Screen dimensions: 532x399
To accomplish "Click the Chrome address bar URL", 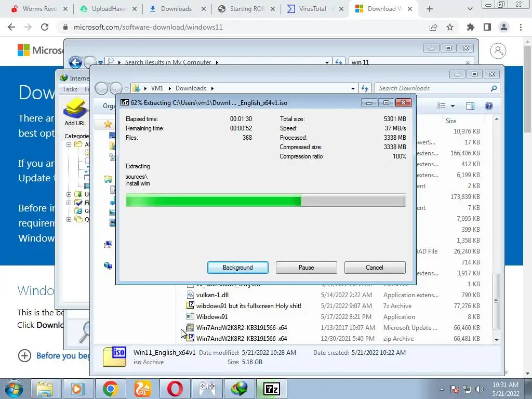I will 148,27.
